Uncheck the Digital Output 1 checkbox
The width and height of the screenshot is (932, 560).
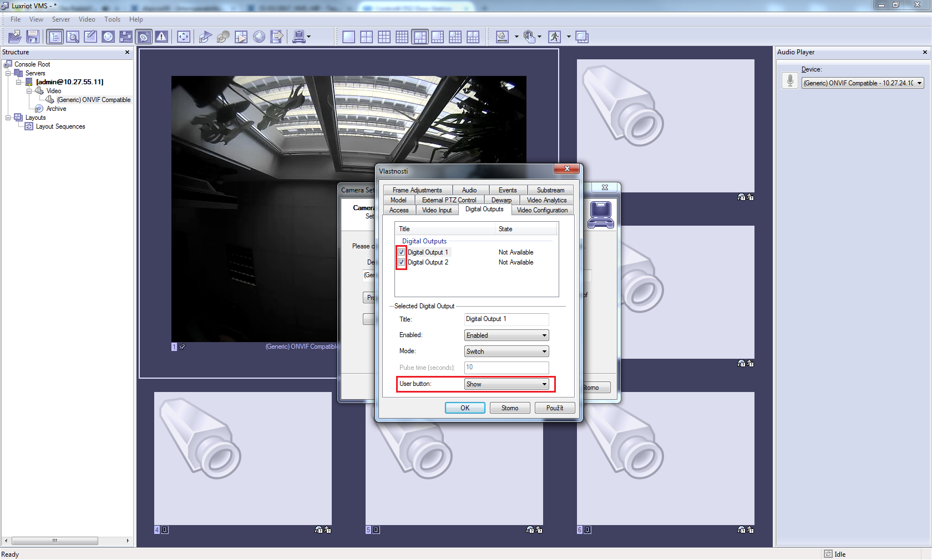401,252
